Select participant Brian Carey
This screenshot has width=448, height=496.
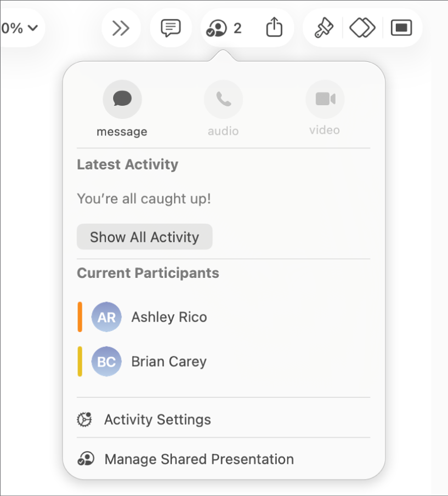169,361
